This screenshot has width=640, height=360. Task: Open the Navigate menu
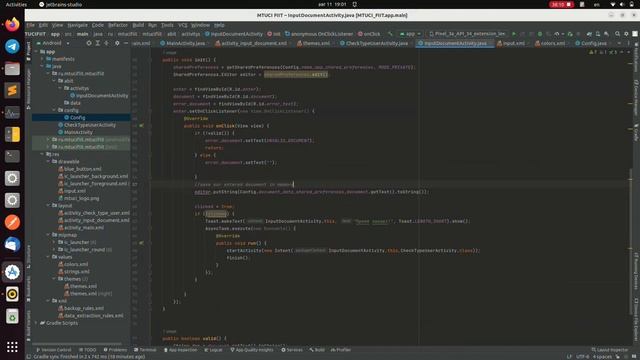(77, 25)
